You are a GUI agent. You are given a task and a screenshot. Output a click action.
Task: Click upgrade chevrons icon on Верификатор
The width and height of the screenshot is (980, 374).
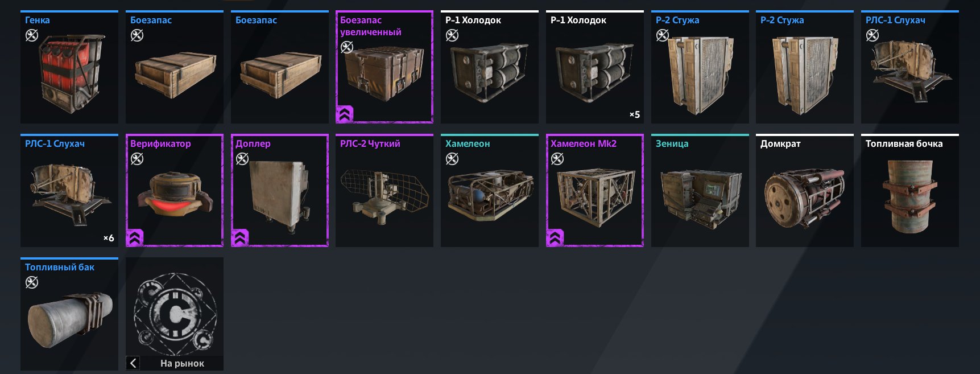click(135, 237)
